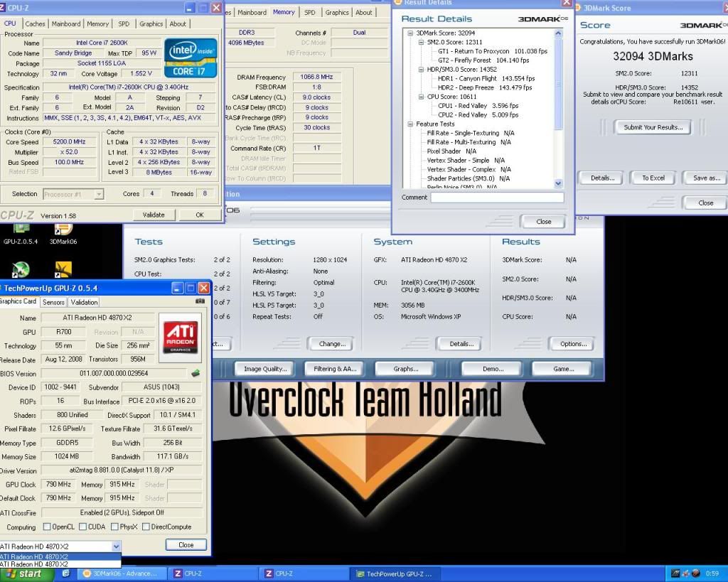Click Close in the Result Details dialog

(543, 222)
